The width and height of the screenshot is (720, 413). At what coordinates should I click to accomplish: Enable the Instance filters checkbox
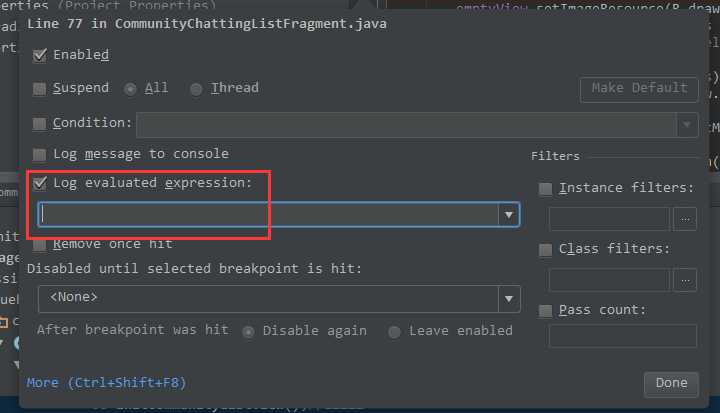click(545, 189)
